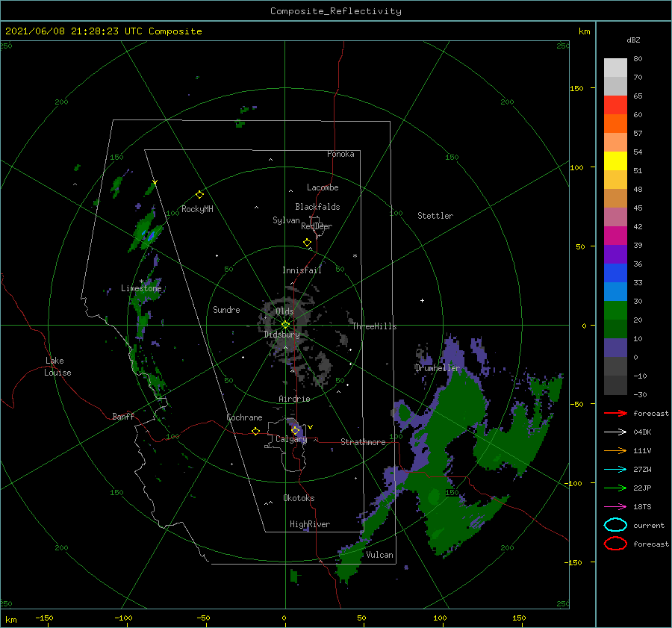Select the green 30 dBZ color swatch
The image size is (672, 628).
pos(615,310)
